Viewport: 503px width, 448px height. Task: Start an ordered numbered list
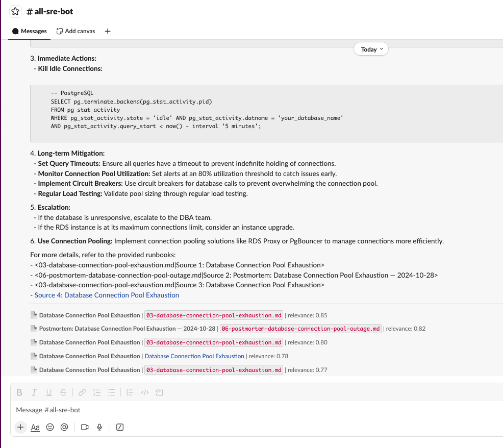pyautogui.click(x=97, y=392)
